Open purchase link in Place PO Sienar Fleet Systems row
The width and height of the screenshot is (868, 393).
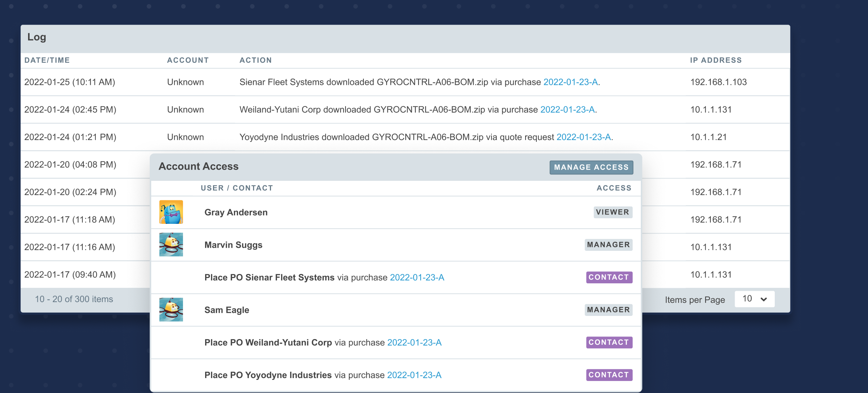(417, 277)
